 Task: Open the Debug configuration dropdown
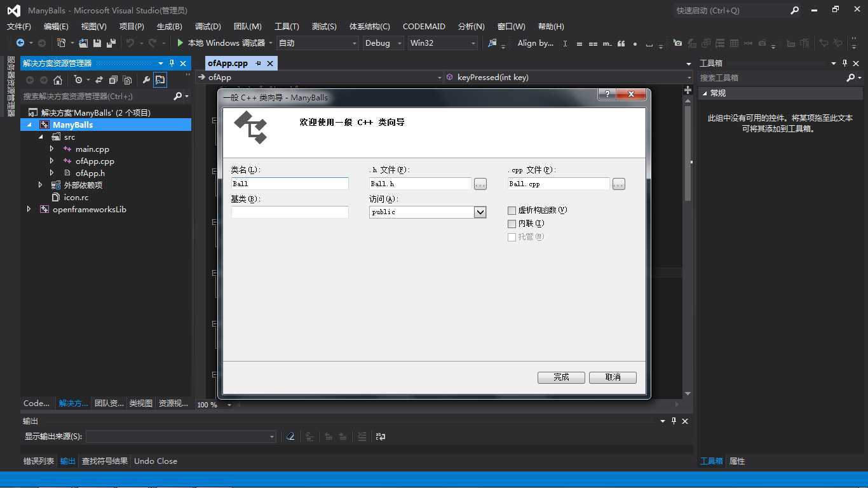click(400, 43)
